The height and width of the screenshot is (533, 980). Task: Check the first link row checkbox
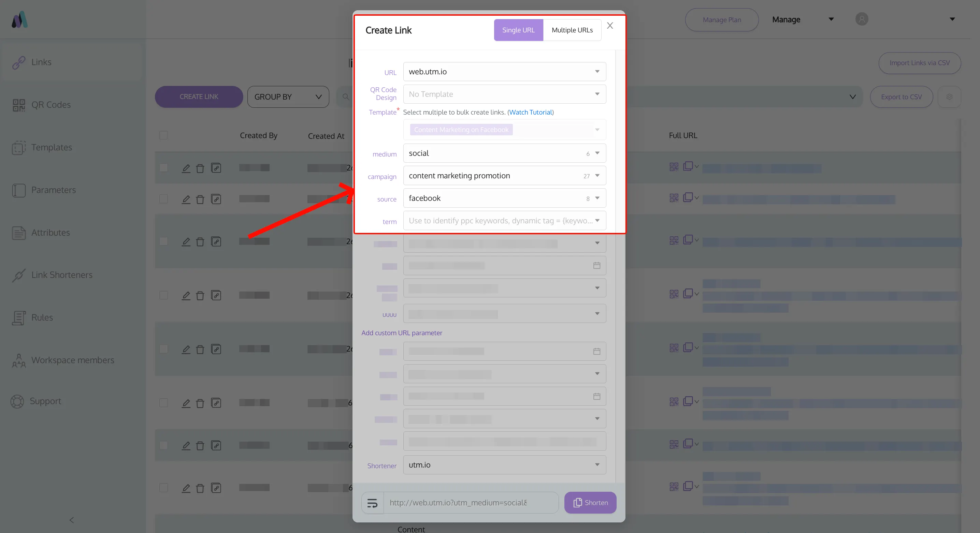pyautogui.click(x=163, y=168)
